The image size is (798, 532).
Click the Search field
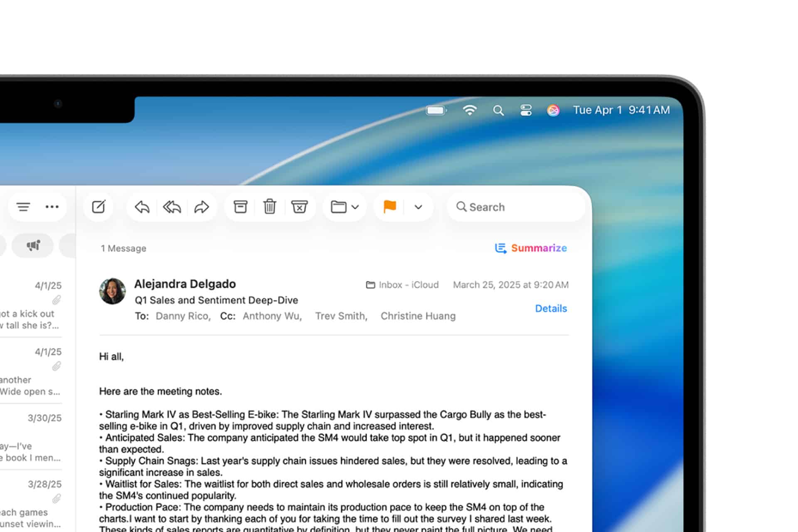516,207
